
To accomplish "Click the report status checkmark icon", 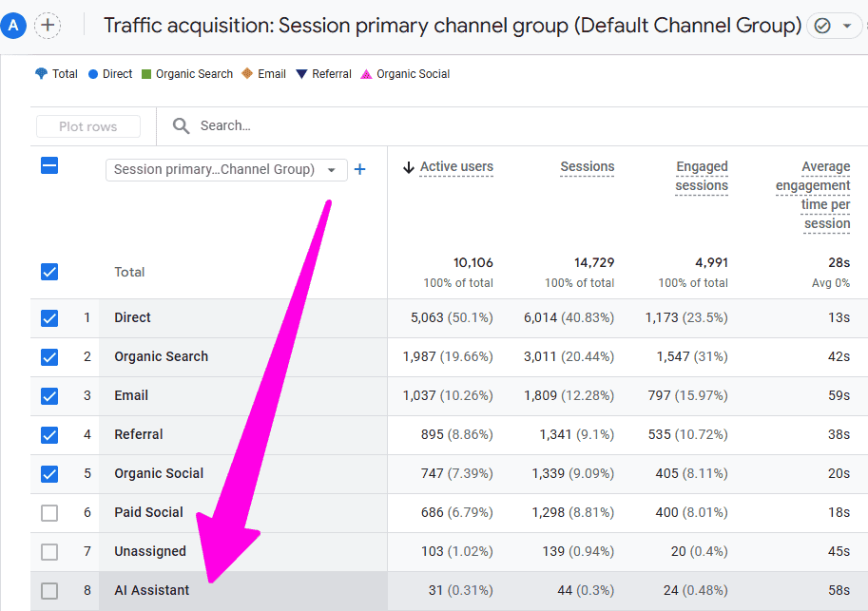I will [x=822, y=26].
